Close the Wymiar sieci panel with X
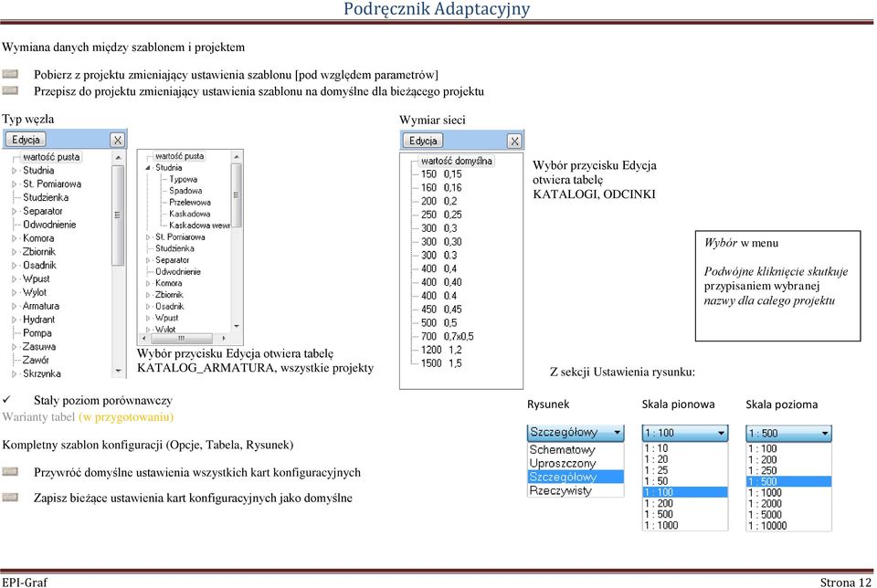This screenshot has height=588, width=877. tap(514, 141)
